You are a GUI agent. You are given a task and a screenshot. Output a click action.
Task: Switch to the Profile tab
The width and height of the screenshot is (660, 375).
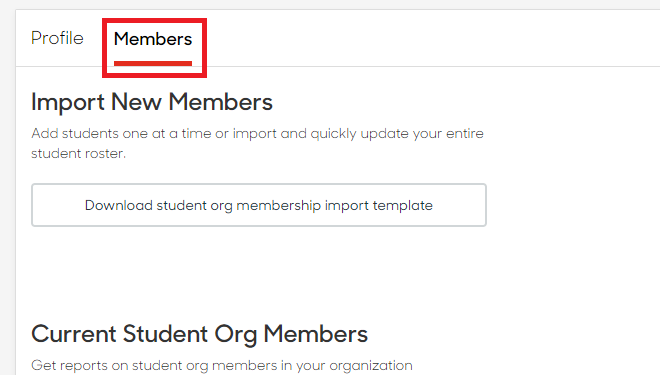pyautogui.click(x=57, y=38)
